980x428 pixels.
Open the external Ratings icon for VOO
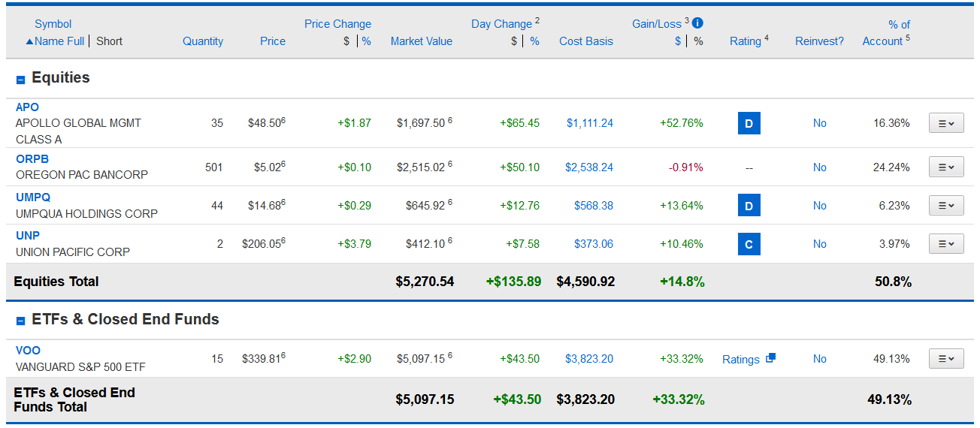point(770,358)
